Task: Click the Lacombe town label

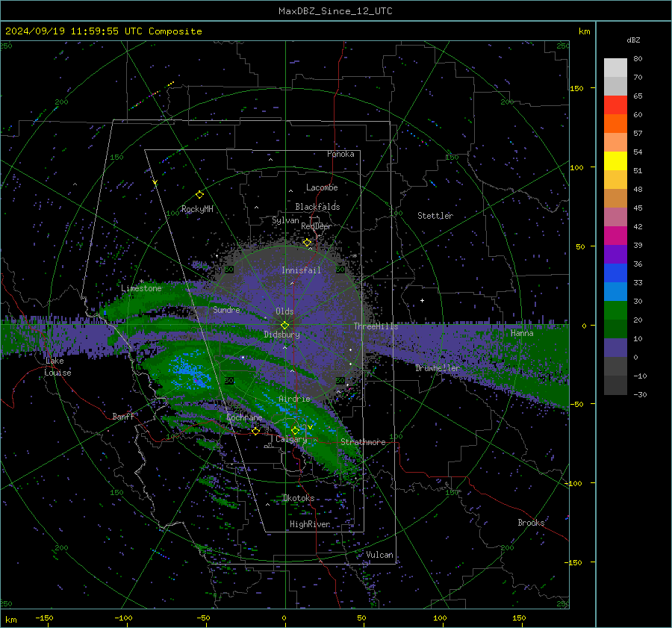Action: click(322, 187)
